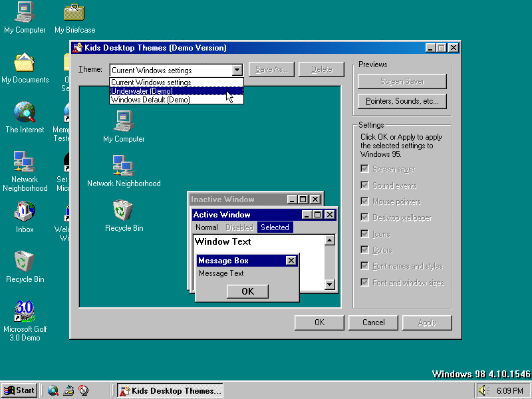Toggle the Screen saver checkbox
The image size is (532, 399).
click(364, 169)
